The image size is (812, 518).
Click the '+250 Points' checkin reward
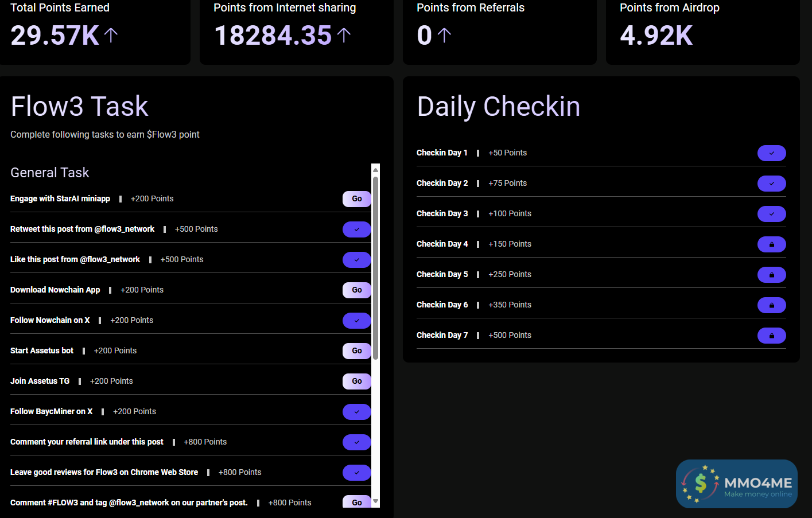click(x=510, y=274)
